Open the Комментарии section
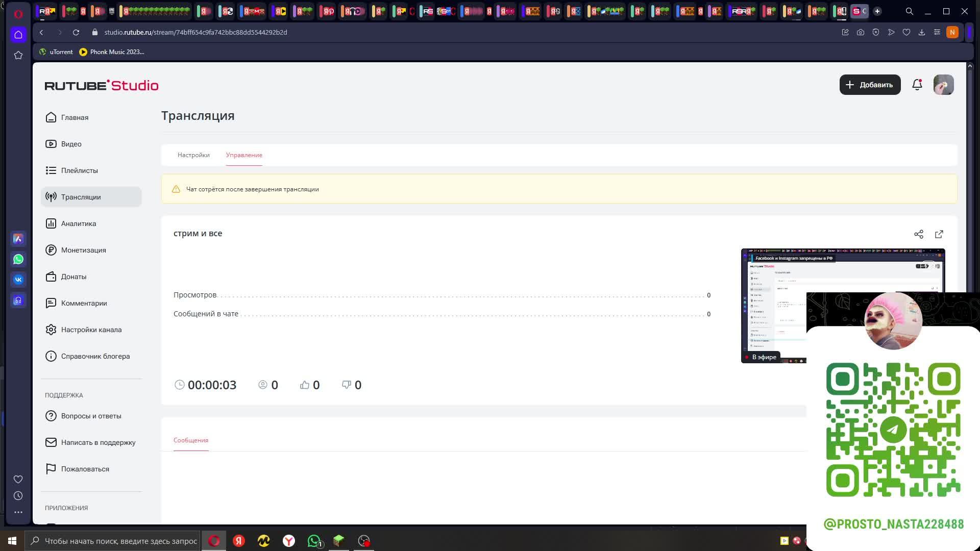 tap(76, 303)
